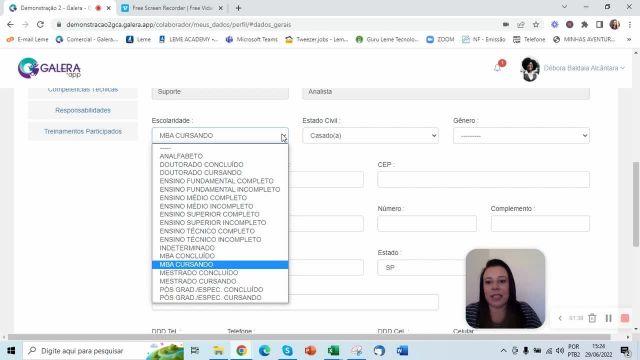Select PÓS GRAD./ESPEC. CONCLUÍDO

coord(220,289)
